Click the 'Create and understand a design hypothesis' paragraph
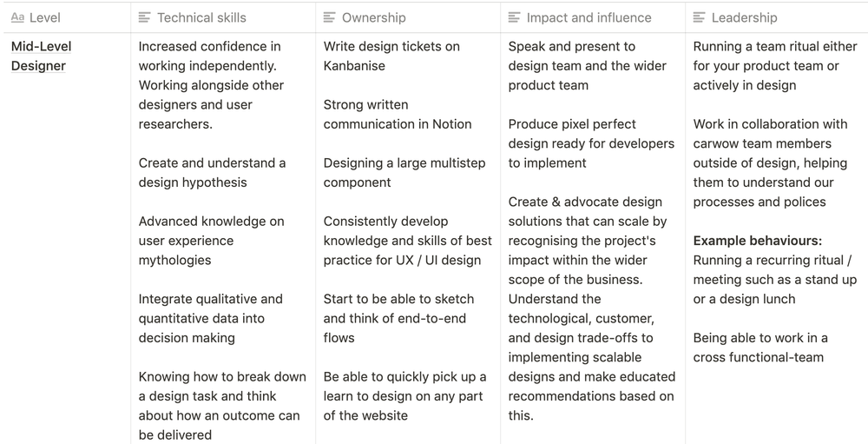 click(x=212, y=173)
